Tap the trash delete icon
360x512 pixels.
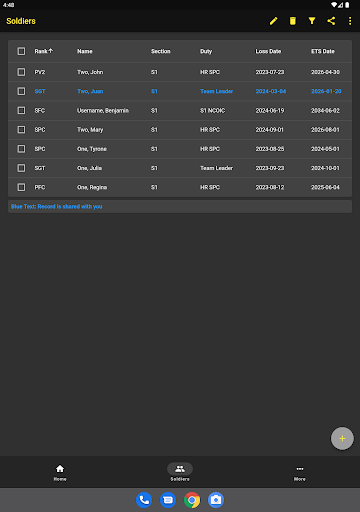pos(293,21)
